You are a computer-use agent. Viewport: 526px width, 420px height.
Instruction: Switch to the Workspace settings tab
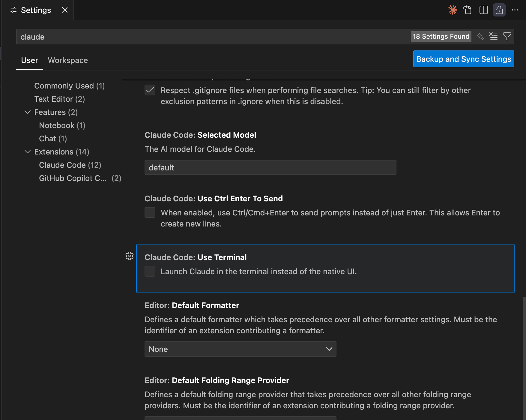tap(68, 60)
